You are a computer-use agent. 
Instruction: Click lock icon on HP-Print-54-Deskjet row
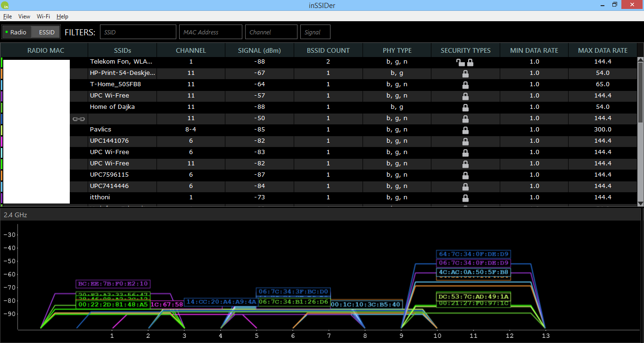pyautogui.click(x=465, y=73)
